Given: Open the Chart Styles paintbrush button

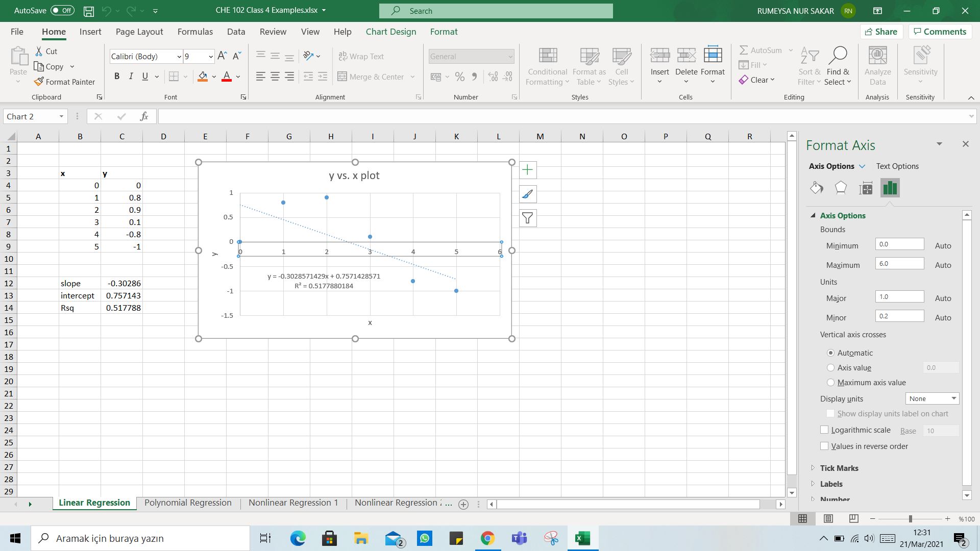Looking at the screenshot, I should 528,194.
